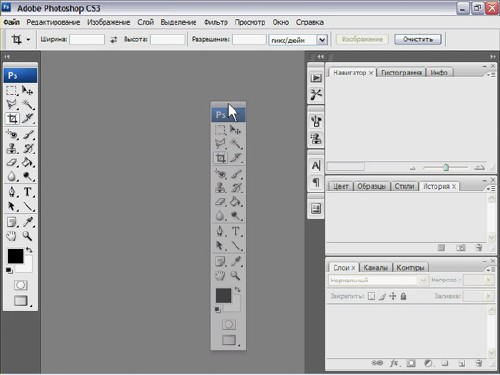Open the Layer Comps panel icon in dock
This screenshot has height=375, width=500.
(x=316, y=209)
